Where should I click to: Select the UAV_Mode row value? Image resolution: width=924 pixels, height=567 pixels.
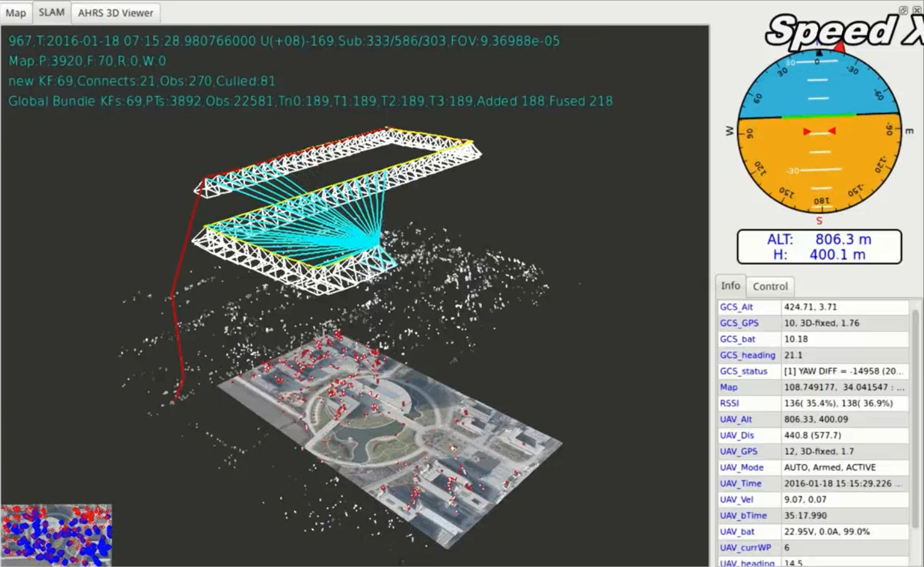844,467
